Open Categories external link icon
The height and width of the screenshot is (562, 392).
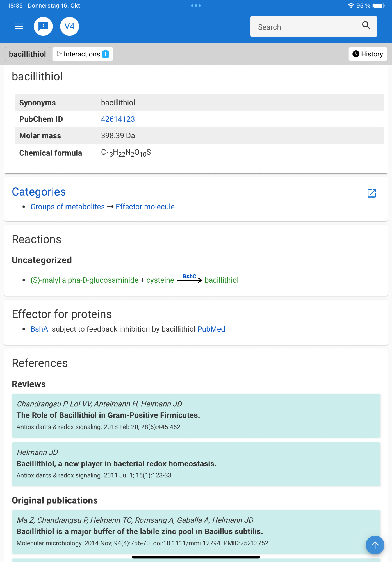(372, 193)
